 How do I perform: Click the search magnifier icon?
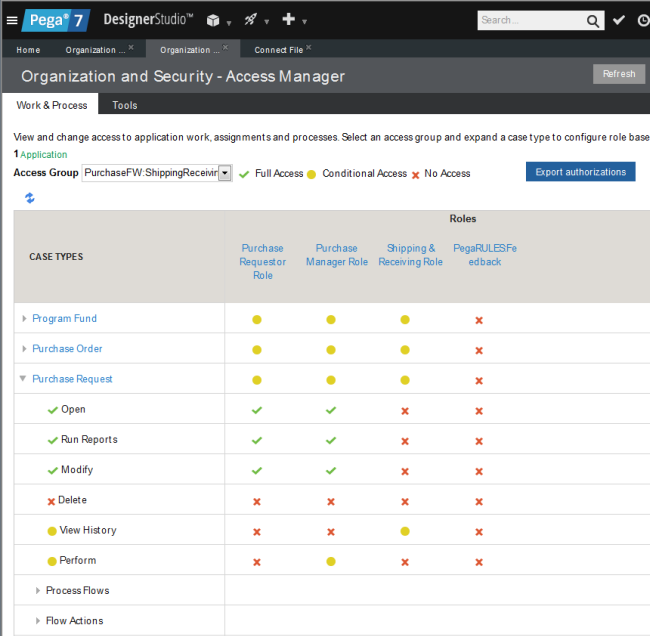click(594, 20)
